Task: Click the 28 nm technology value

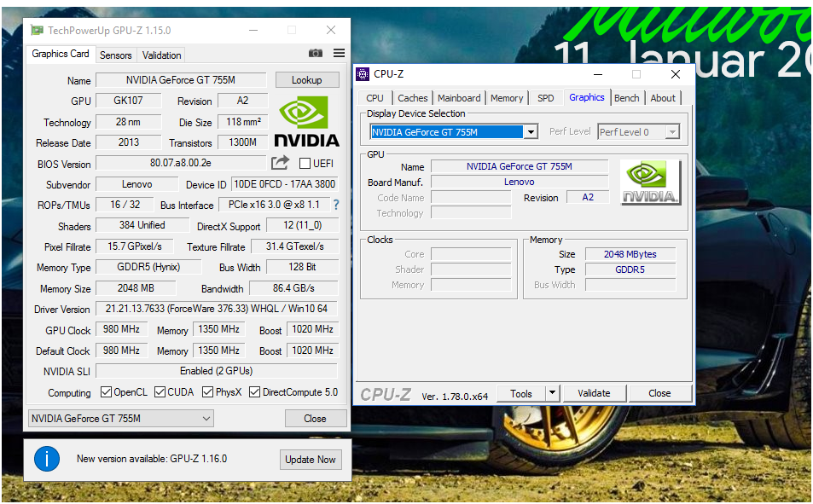Action: point(128,122)
